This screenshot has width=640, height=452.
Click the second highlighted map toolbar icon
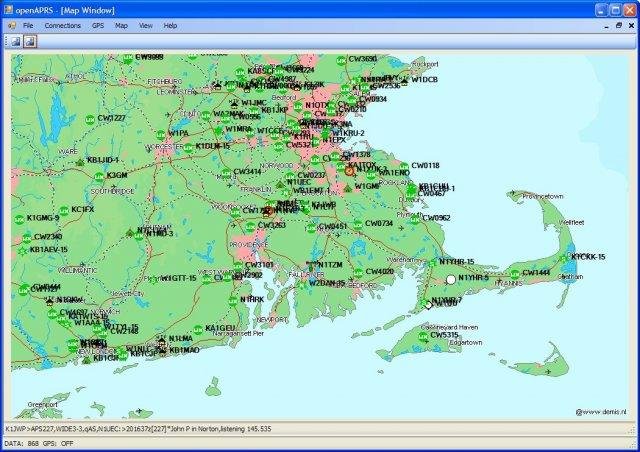[30, 41]
